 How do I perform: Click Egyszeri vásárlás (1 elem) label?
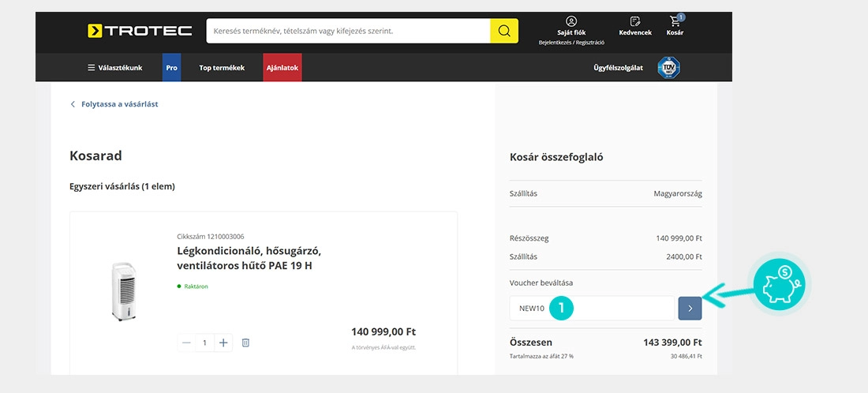tap(122, 187)
